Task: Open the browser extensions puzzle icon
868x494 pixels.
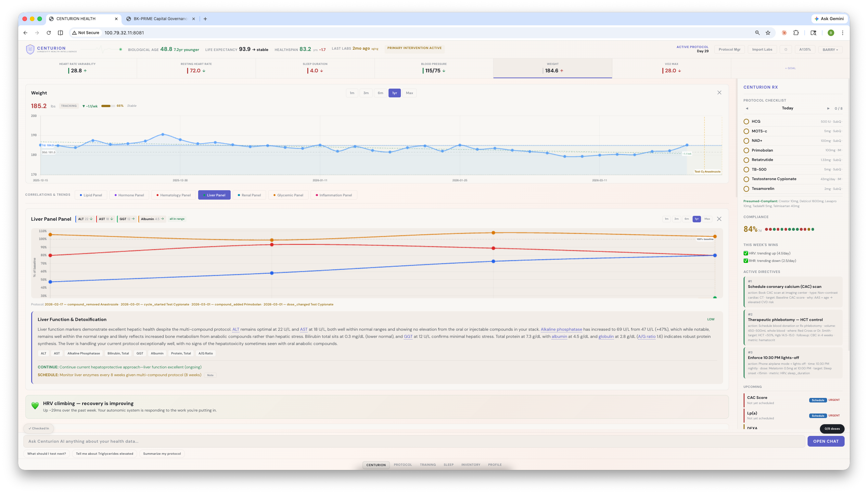Action: tap(796, 33)
